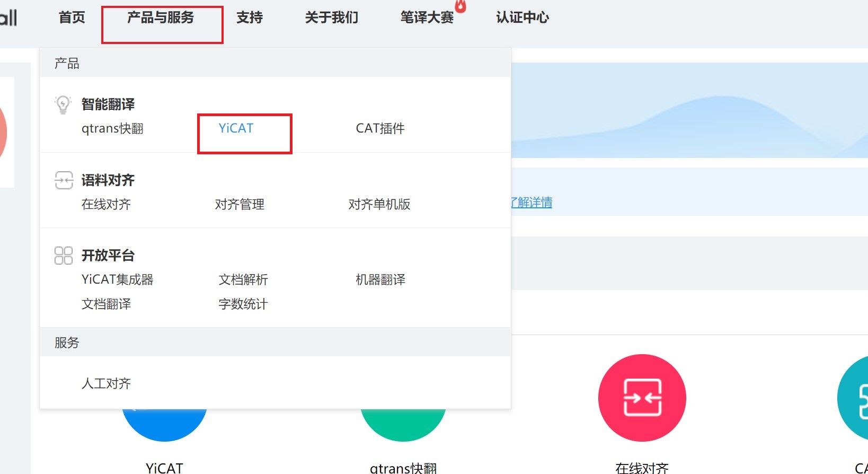Select qtrans快翻 in the dropdown
This screenshot has width=868, height=474.
point(112,128)
